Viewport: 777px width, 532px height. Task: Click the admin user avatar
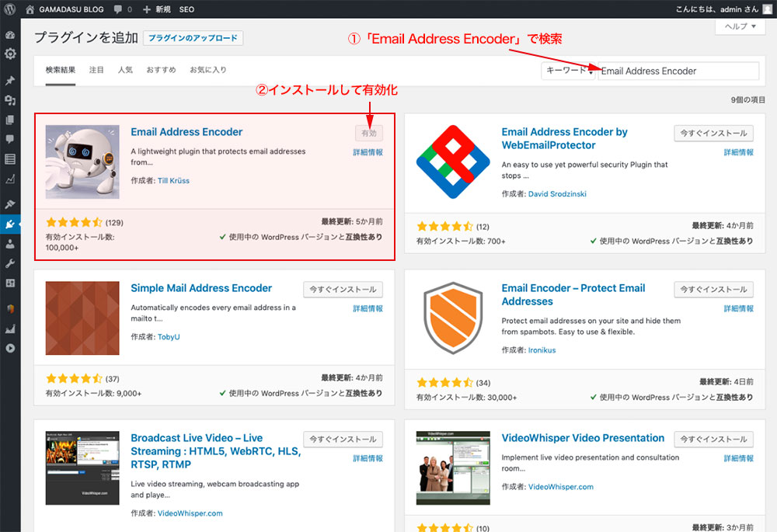click(768, 9)
